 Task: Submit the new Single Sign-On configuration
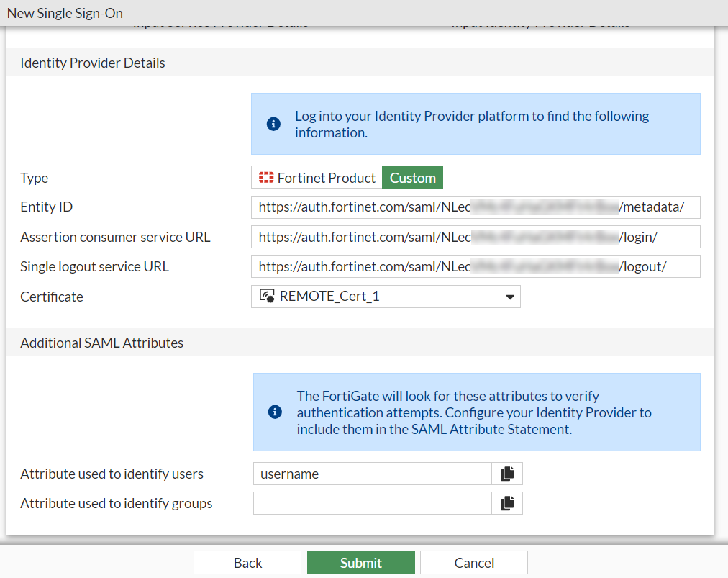coord(360,562)
